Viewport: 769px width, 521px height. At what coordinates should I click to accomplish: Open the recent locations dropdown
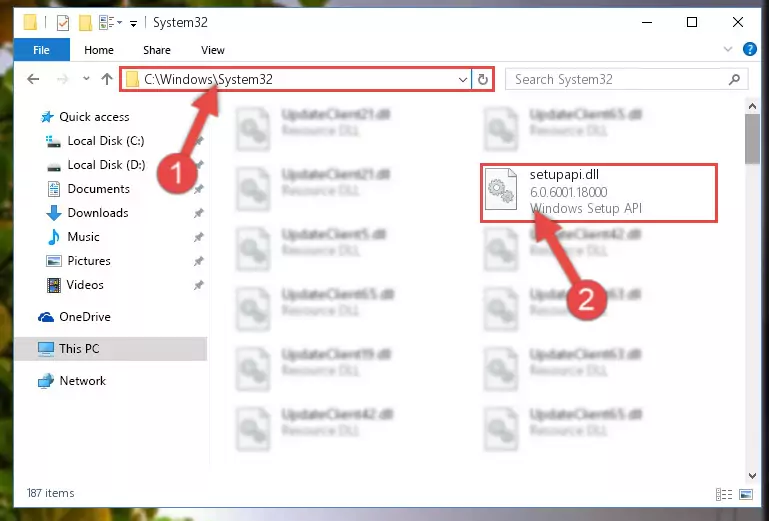[86, 78]
